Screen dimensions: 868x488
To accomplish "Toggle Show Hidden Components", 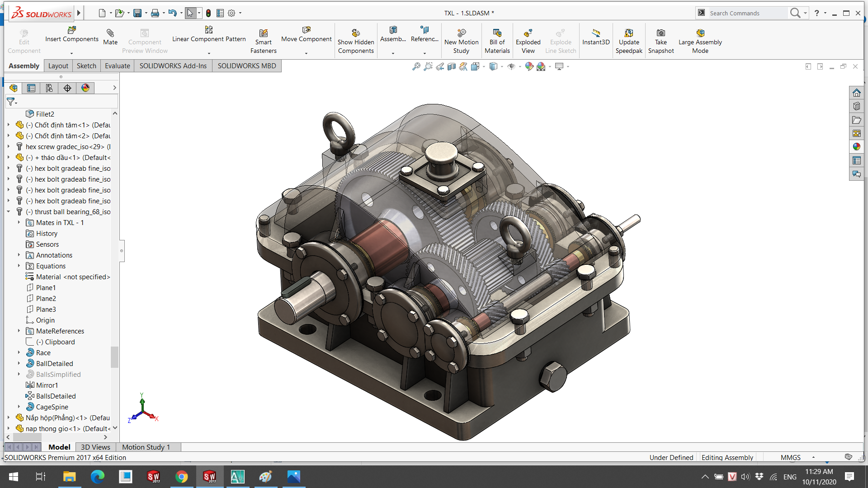I will click(x=356, y=33).
